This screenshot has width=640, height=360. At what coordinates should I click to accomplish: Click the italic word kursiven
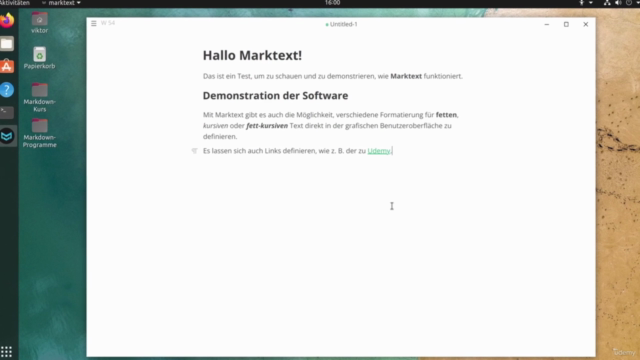click(x=216, y=126)
